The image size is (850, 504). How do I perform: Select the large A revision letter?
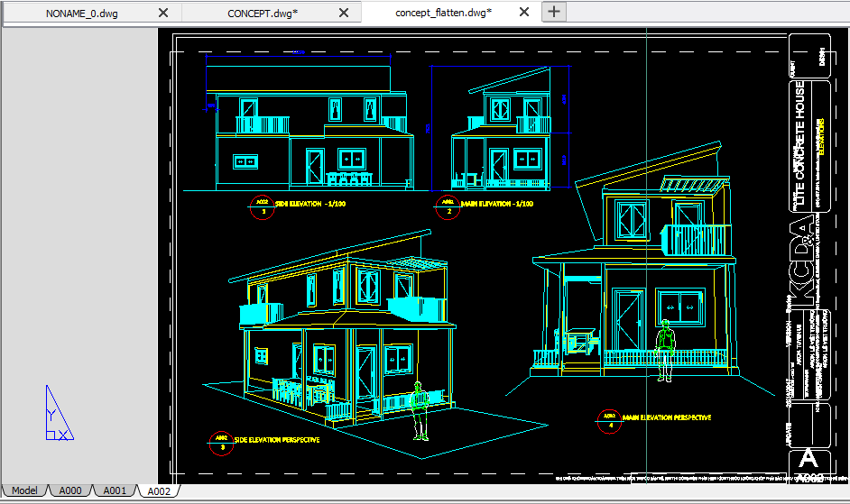click(x=808, y=459)
